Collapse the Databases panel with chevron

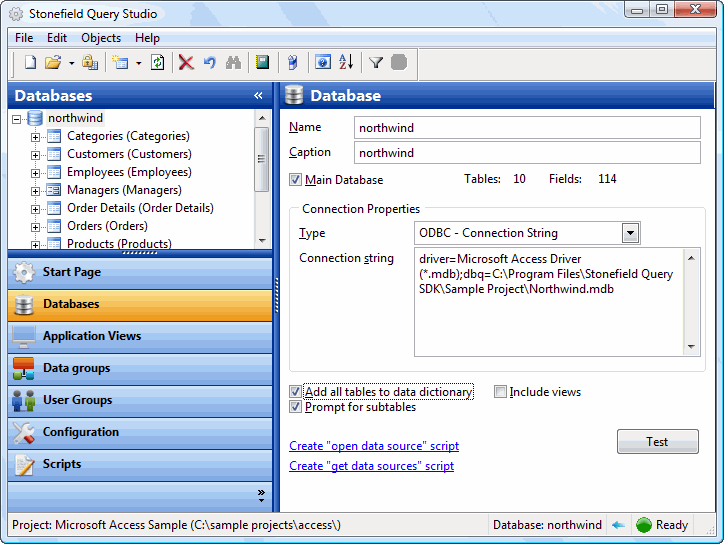[x=258, y=96]
